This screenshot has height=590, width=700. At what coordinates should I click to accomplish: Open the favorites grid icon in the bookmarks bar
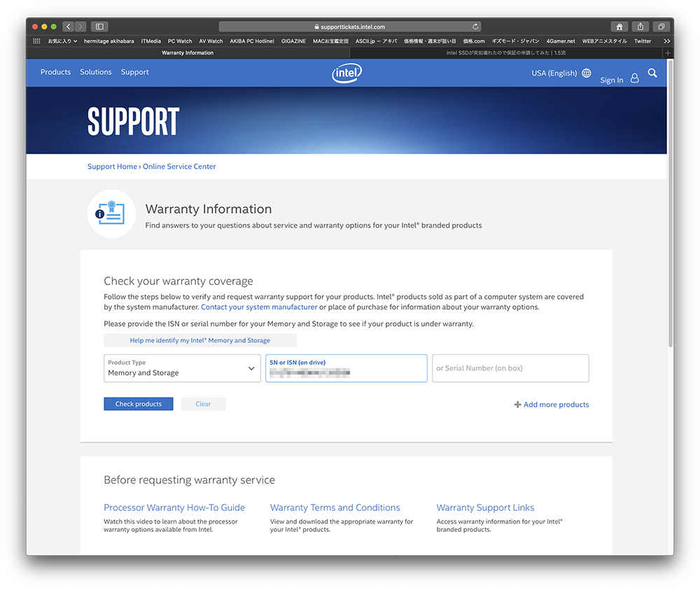click(36, 41)
